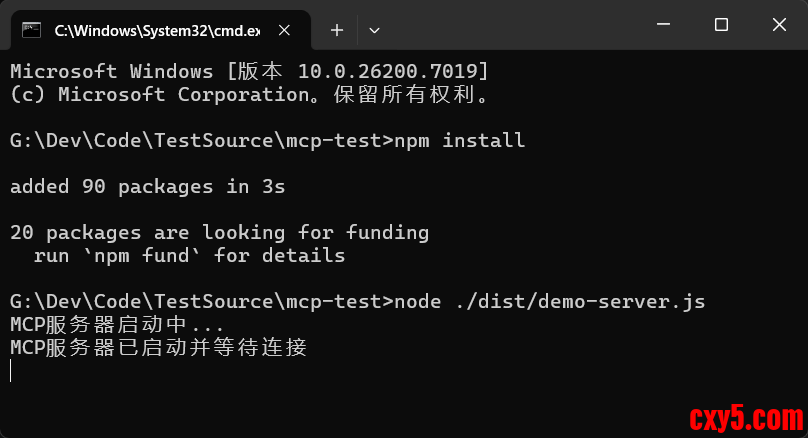Click the Microsoft Windows version line
Viewport: 808px width, 438px height.
249,71
